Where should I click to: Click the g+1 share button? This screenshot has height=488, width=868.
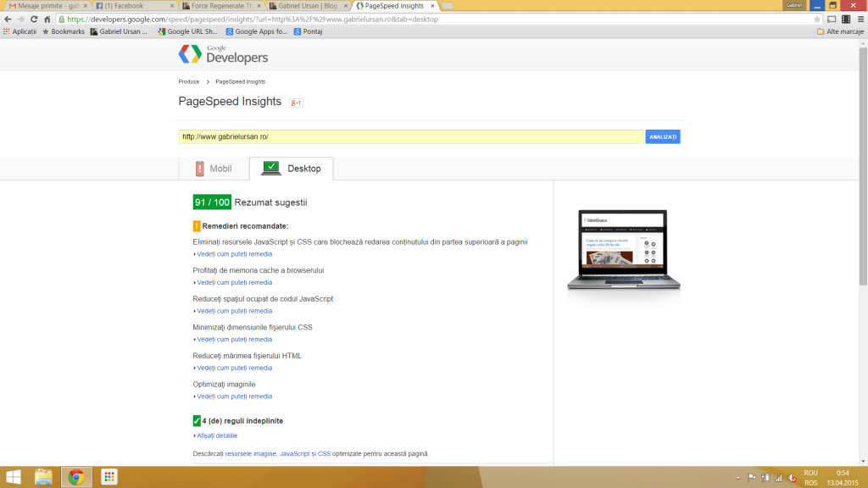coord(296,103)
